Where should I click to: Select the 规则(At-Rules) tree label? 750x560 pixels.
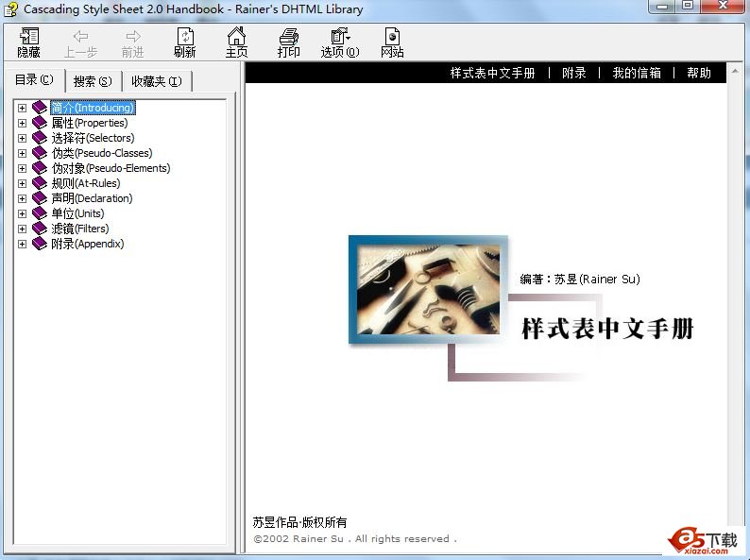tap(86, 183)
